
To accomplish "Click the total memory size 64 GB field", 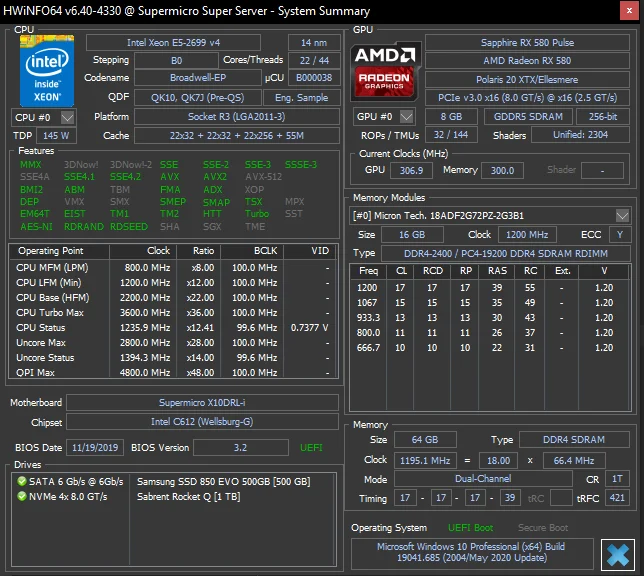I will coord(425,440).
